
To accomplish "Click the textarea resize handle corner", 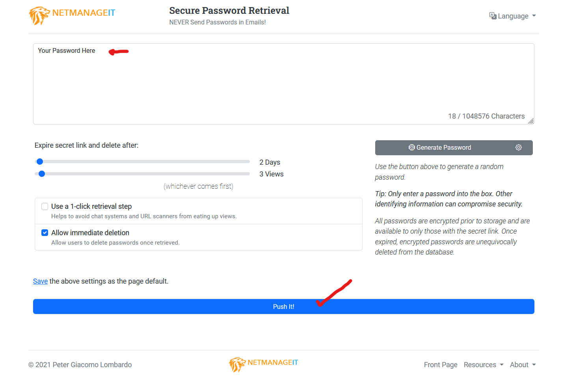I will [x=531, y=121].
